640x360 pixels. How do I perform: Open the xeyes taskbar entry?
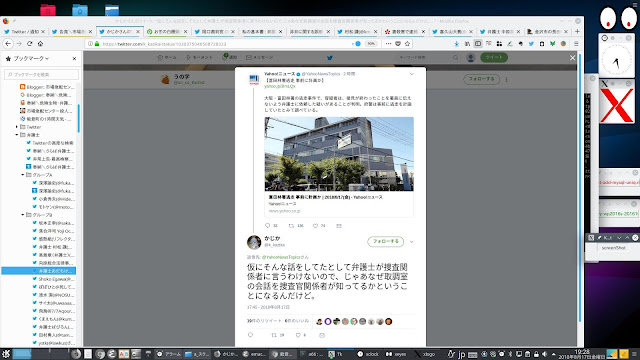tap(396, 354)
